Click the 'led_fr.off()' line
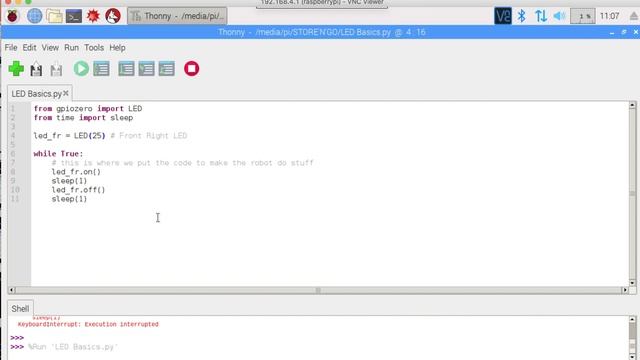 (78, 190)
